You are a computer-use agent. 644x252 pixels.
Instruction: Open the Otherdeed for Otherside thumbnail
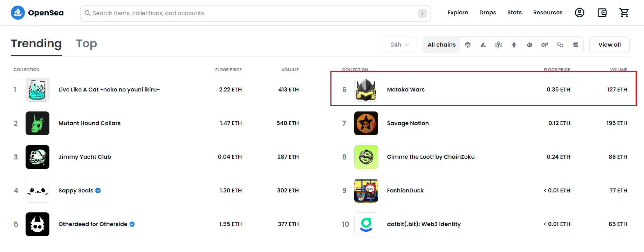click(x=37, y=224)
